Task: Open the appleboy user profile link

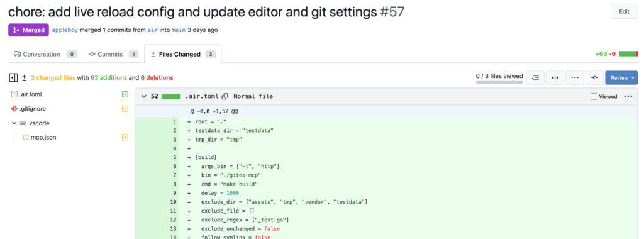Action: (x=65, y=30)
